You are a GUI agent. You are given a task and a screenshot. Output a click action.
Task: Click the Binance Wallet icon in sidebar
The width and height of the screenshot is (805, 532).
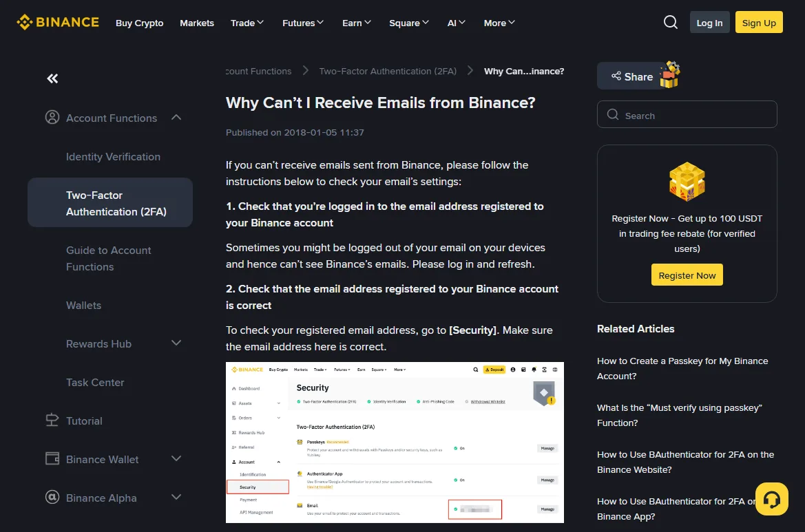pos(52,458)
